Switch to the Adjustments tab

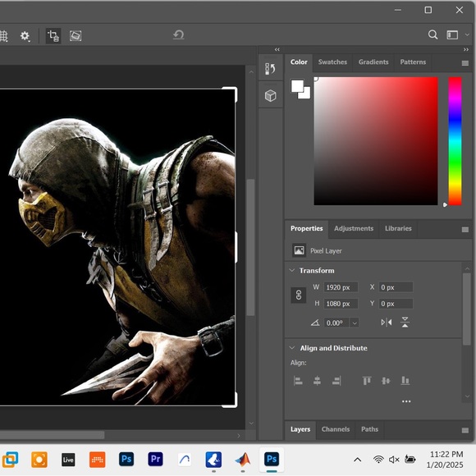pyautogui.click(x=354, y=229)
